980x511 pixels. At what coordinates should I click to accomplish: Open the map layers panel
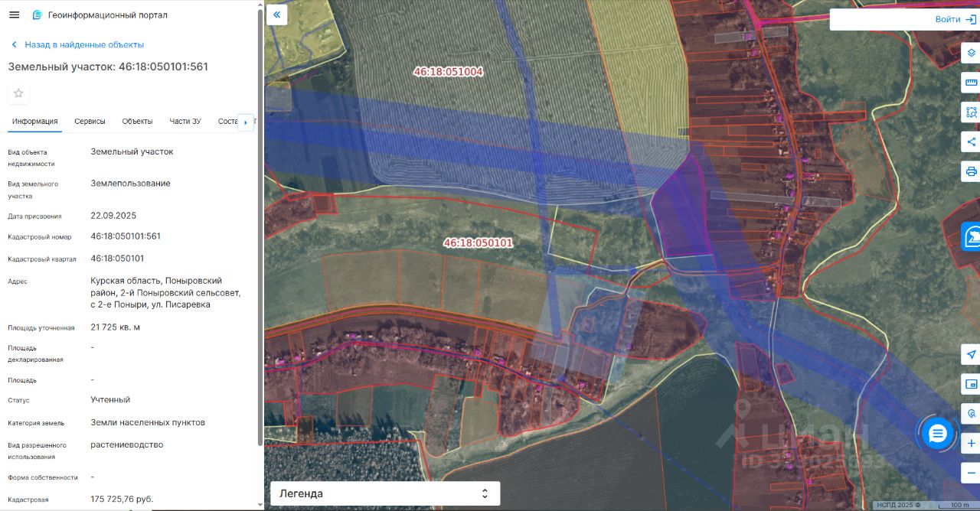(971, 53)
